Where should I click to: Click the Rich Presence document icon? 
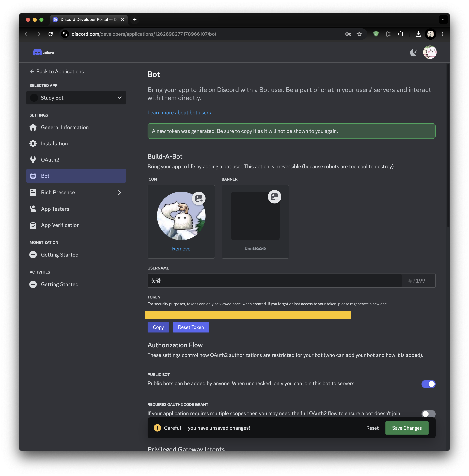[x=33, y=192]
